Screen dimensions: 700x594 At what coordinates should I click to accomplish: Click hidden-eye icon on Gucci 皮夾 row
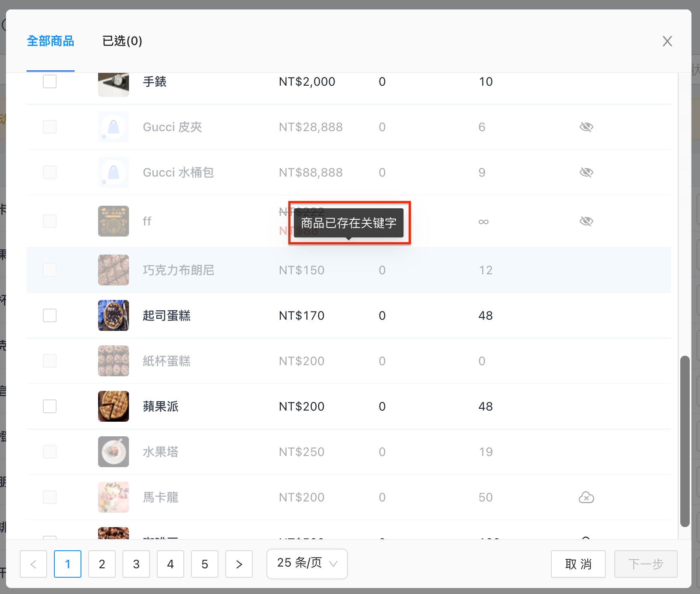pos(586,127)
